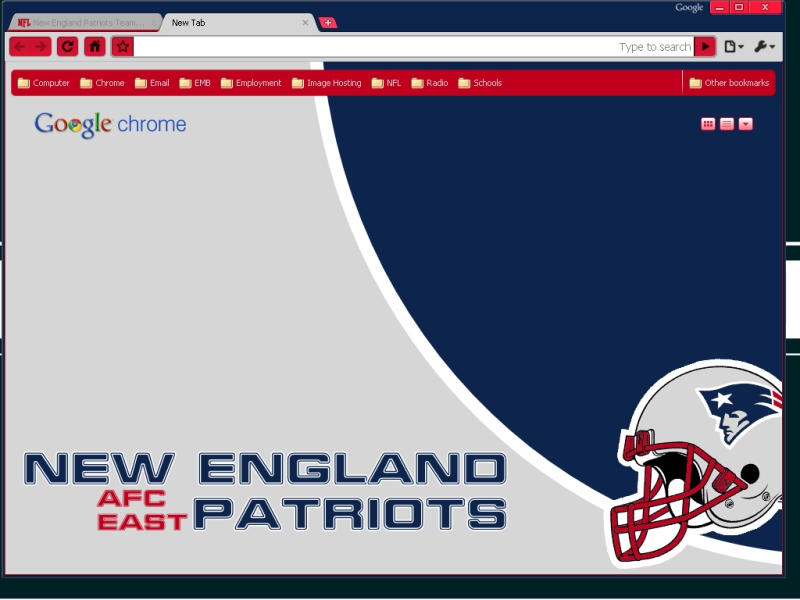Click the home icon
The height and width of the screenshot is (600, 800).
[x=94, y=45]
